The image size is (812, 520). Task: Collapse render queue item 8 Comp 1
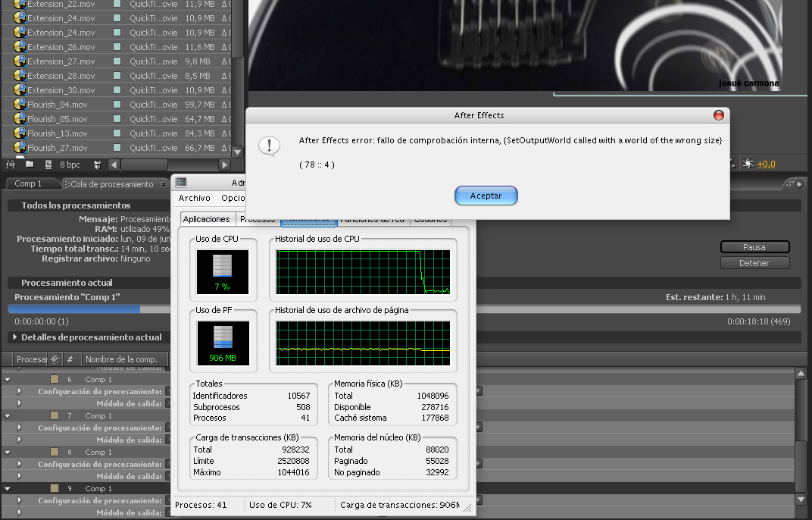click(8, 452)
